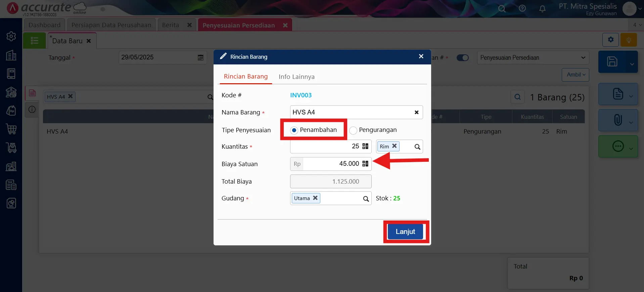Click the help question mark icon
Viewport: 644px width, 292px height.
[x=522, y=8]
